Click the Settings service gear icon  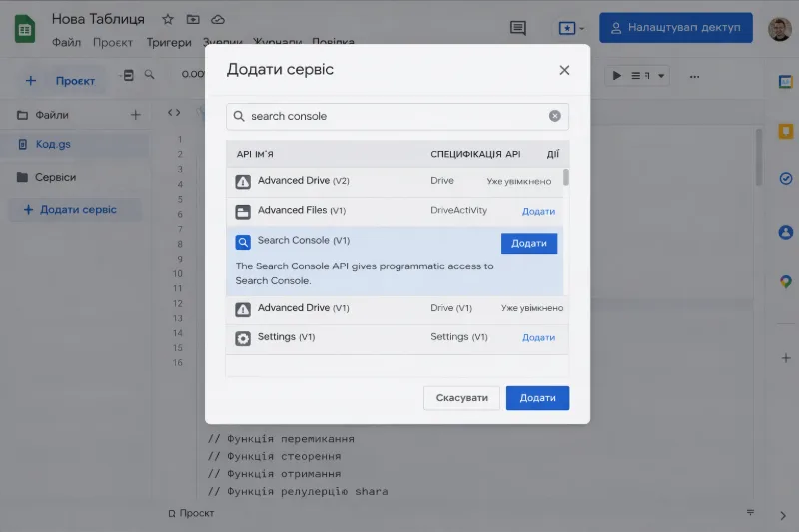click(243, 338)
